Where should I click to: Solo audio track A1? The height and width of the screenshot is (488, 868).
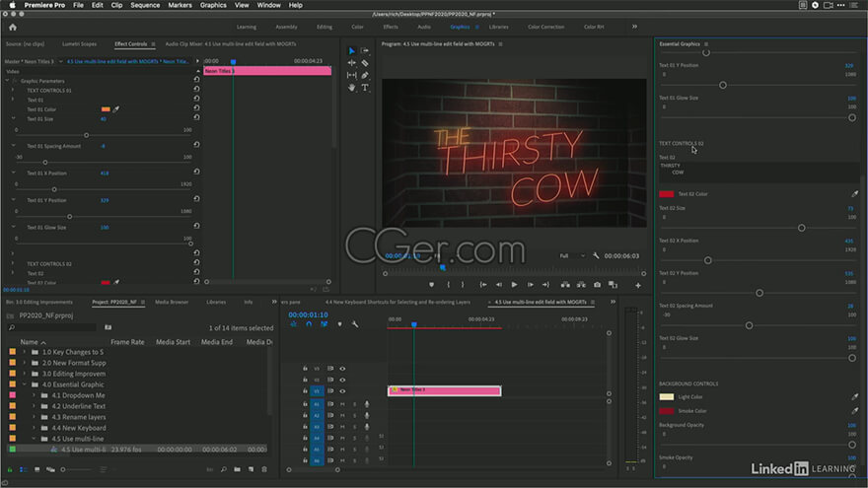pos(355,404)
